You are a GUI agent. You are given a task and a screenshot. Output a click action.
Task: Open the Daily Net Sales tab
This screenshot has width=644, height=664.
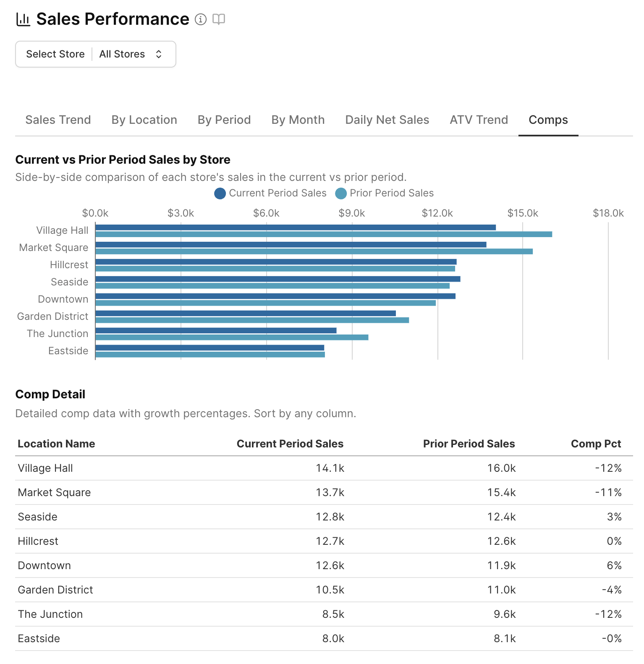coord(387,120)
